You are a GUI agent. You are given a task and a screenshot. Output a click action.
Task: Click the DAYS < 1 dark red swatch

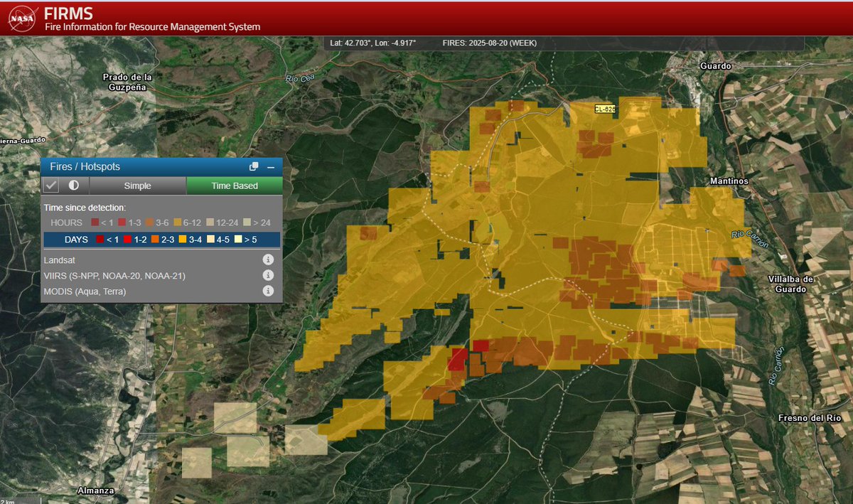point(100,240)
